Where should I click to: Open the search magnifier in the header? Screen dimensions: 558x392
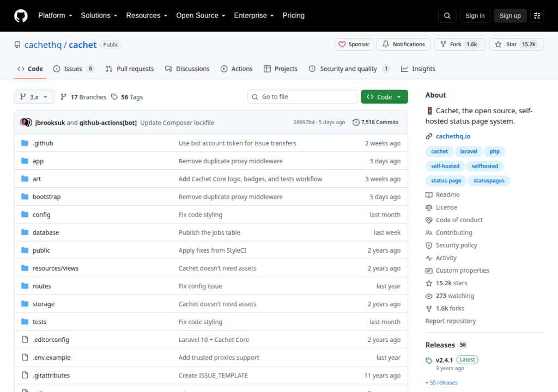[447, 16]
